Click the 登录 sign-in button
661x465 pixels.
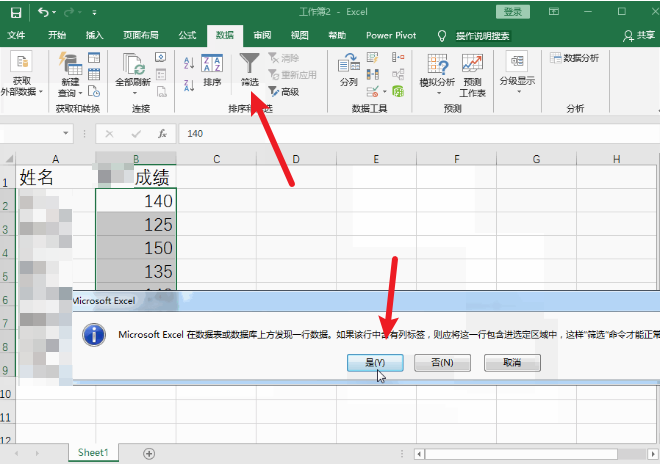[x=513, y=12]
